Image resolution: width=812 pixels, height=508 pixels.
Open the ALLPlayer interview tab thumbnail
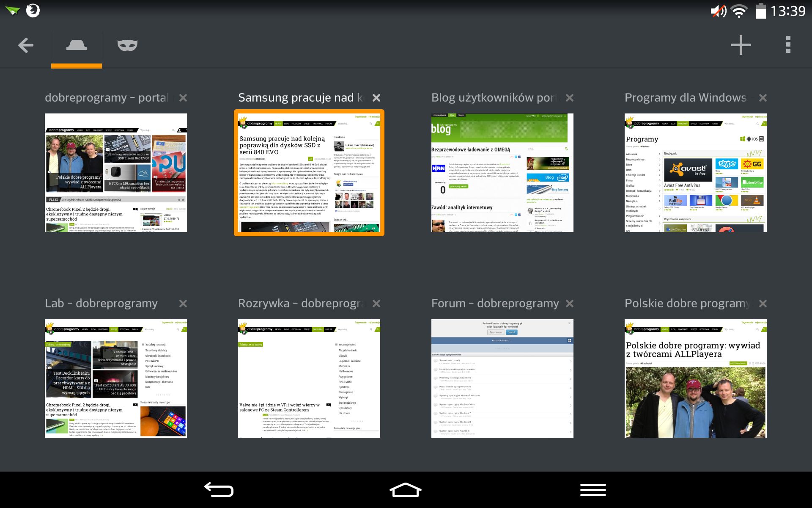(696, 378)
